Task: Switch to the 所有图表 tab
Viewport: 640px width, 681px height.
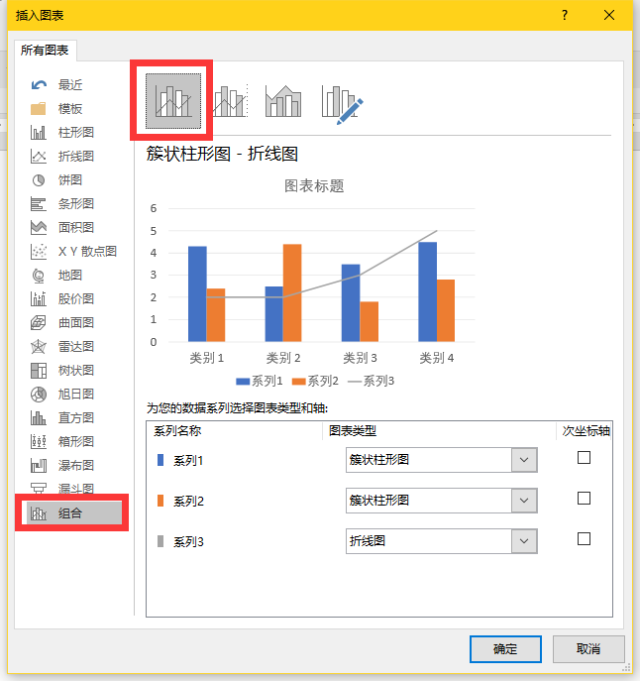Action: click(45, 50)
